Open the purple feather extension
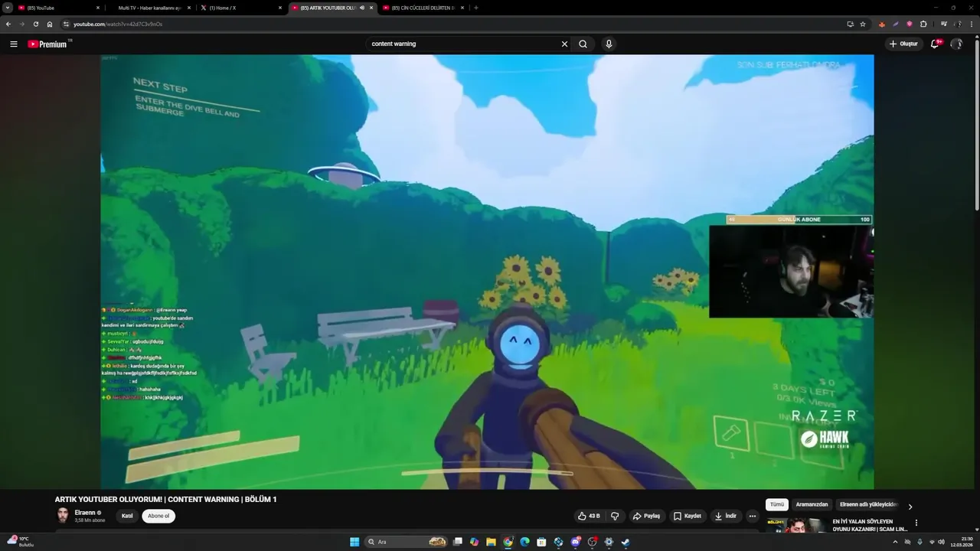The image size is (980, 551). (896, 24)
